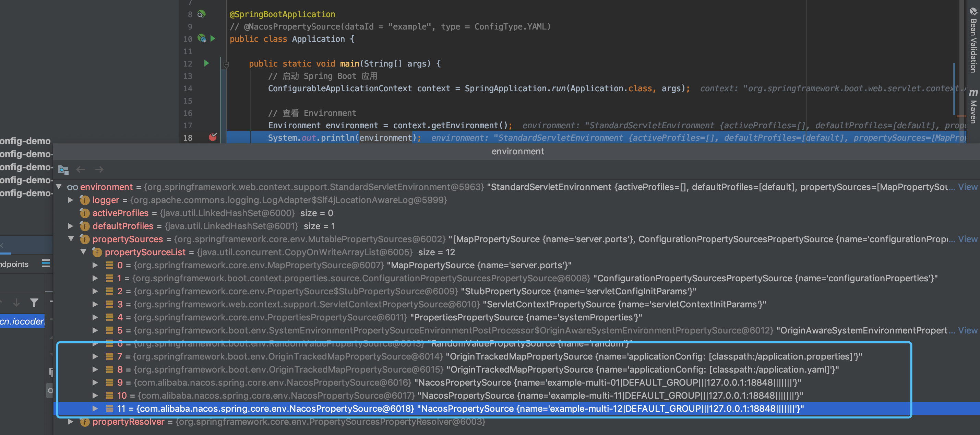Expand NacosPropertySource entry 9
This screenshot has width=980, height=435.
[95, 383]
